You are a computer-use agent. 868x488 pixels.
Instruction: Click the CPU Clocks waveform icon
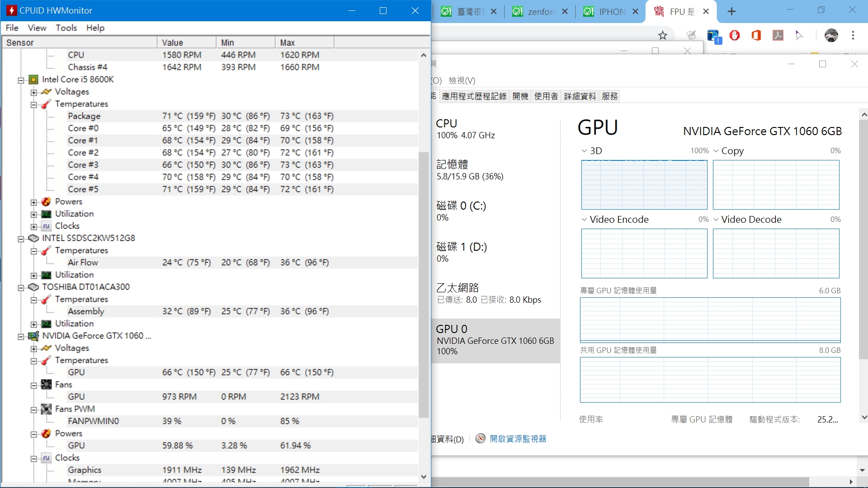(x=46, y=226)
